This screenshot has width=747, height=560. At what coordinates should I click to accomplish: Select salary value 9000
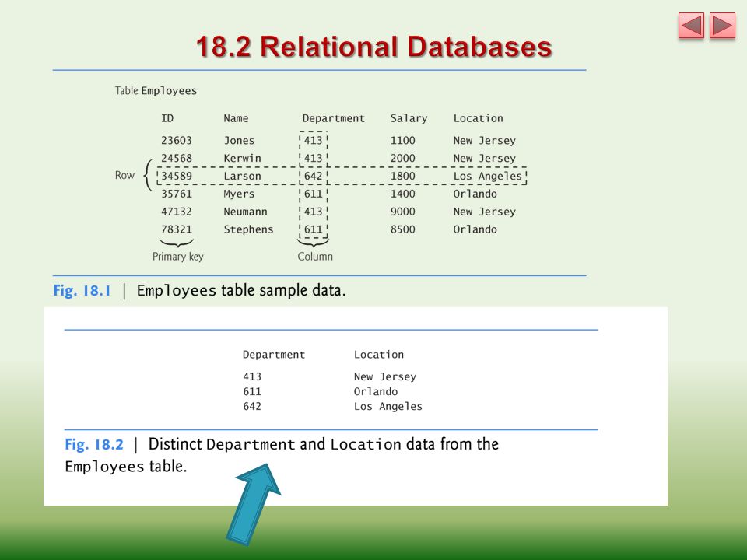402,212
